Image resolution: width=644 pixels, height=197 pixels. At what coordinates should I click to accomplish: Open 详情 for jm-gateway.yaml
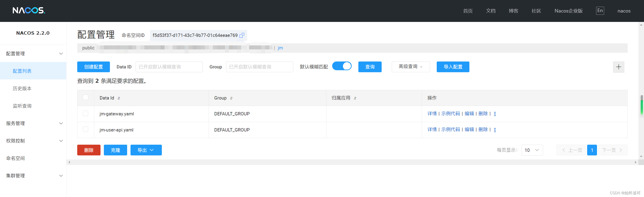click(x=432, y=114)
